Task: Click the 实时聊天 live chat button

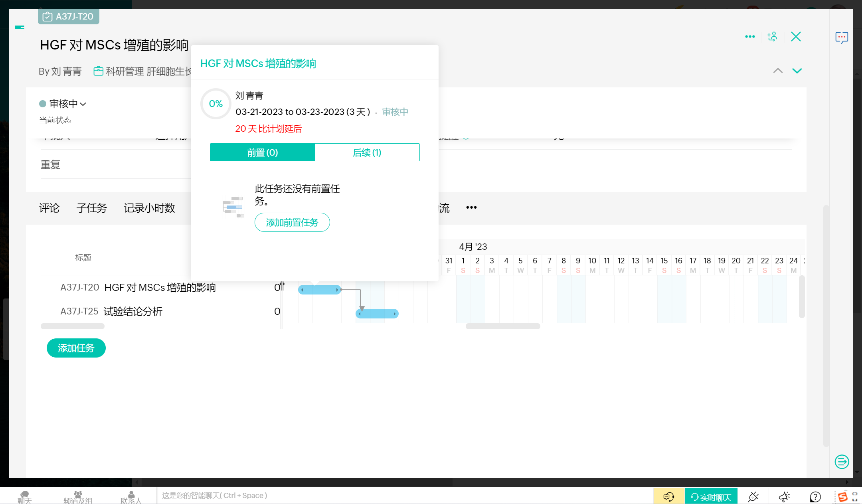Action: pos(711,497)
